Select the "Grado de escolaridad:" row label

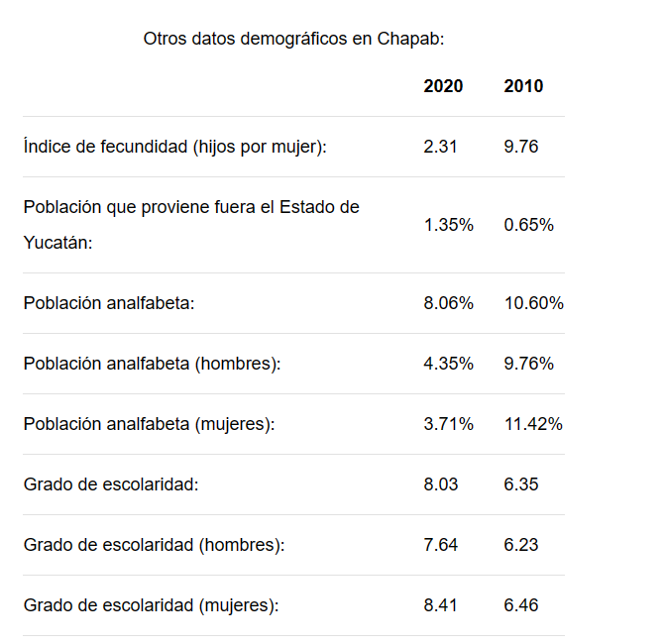pos(112,484)
